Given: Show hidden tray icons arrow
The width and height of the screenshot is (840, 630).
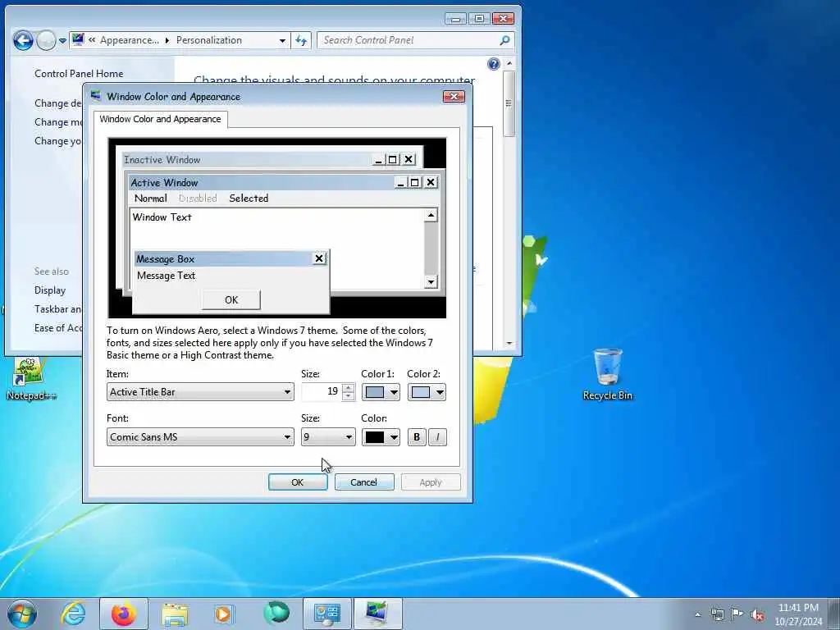Looking at the screenshot, I should tap(697, 614).
